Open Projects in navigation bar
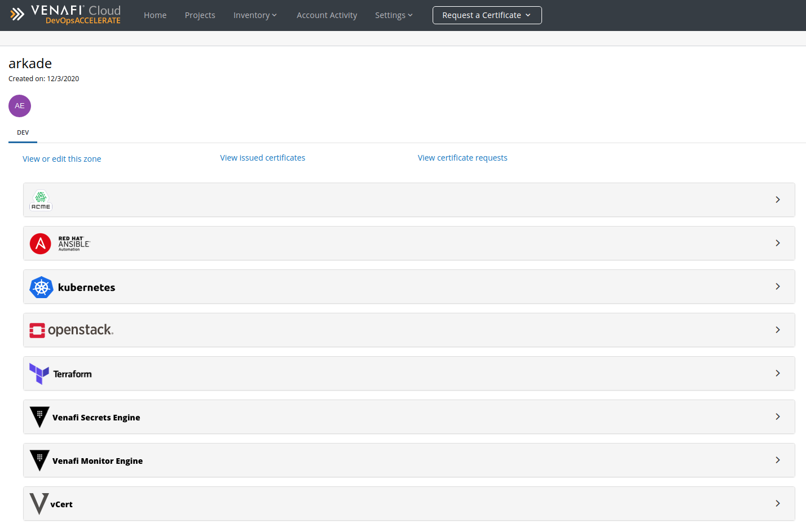The image size is (806, 532). click(200, 15)
